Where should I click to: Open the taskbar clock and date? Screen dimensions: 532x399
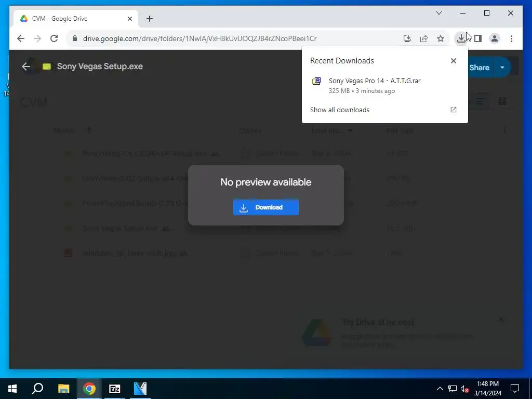[487, 389]
